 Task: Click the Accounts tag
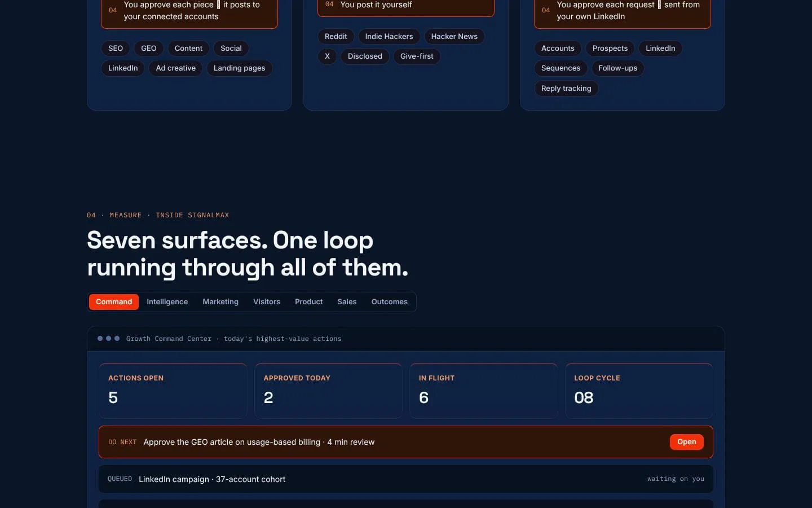pyautogui.click(x=558, y=49)
